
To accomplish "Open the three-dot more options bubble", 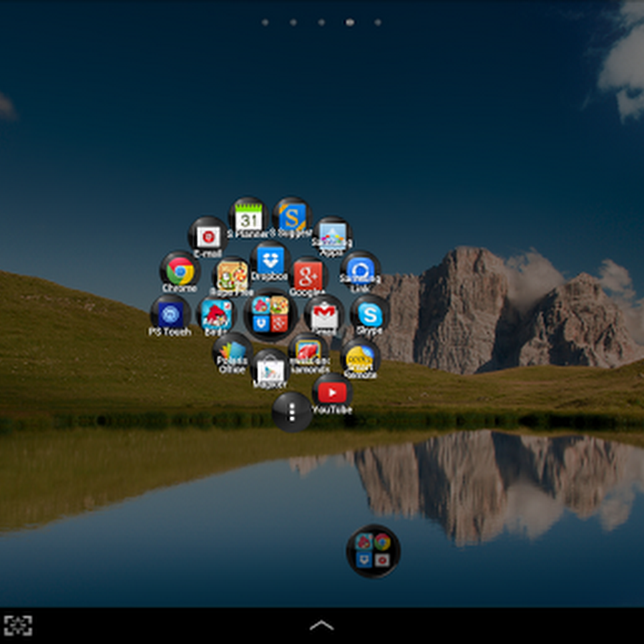I will pyautogui.click(x=292, y=412).
